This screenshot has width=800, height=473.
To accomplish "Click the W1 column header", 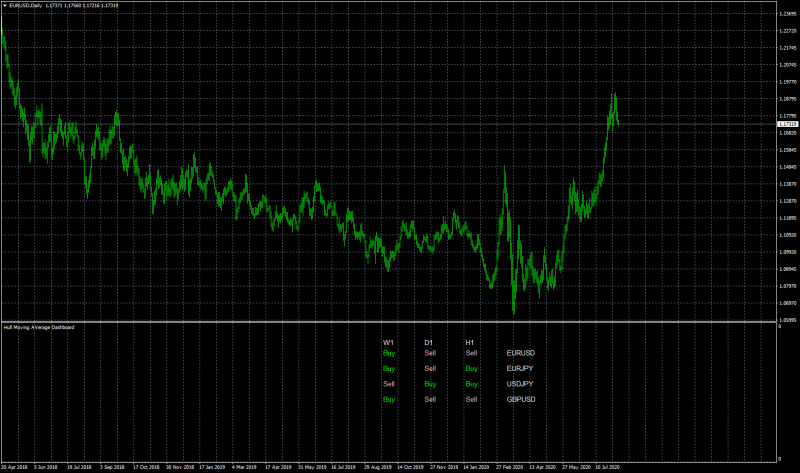I will 388,343.
